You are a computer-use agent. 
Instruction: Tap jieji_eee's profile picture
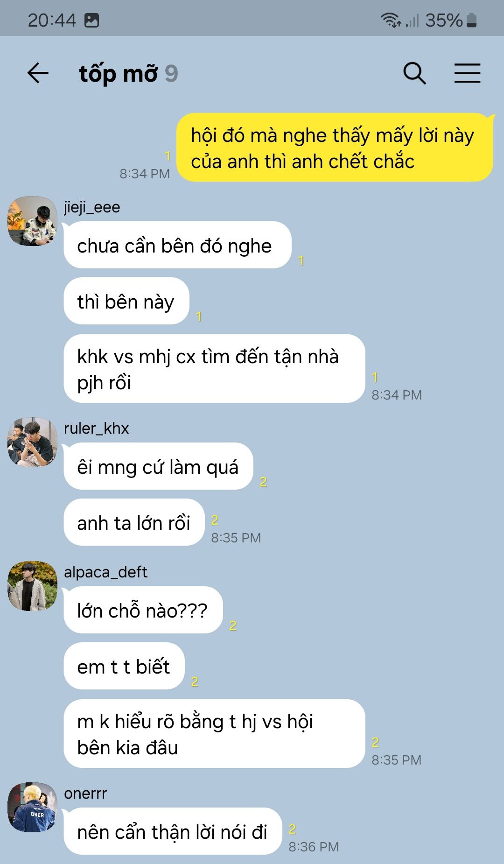(x=32, y=221)
